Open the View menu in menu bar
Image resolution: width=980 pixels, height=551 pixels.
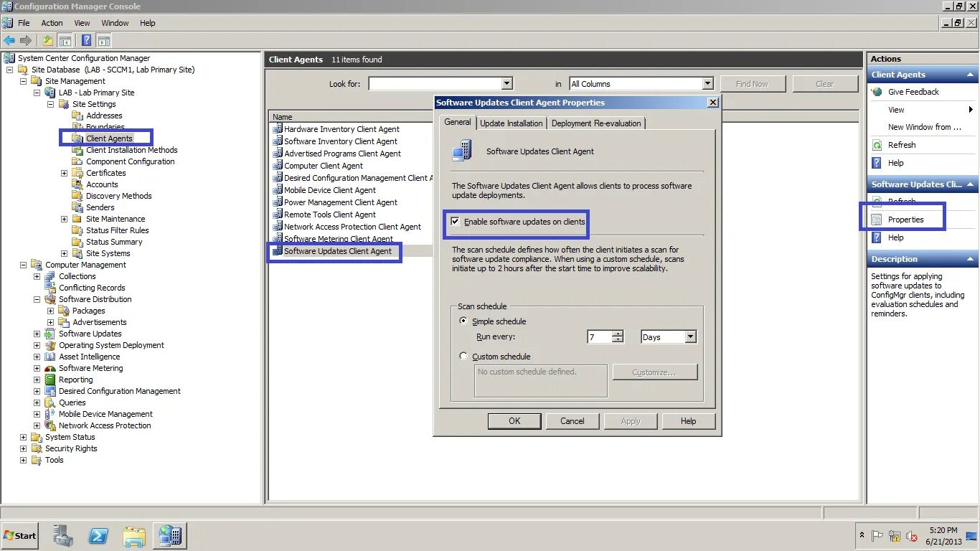[x=82, y=23]
